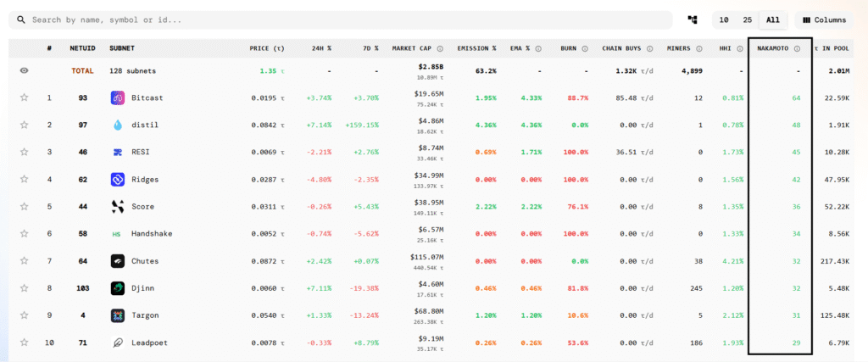Sort table by Market Cap column
Viewport: 868px width, 362px height.
point(414,48)
